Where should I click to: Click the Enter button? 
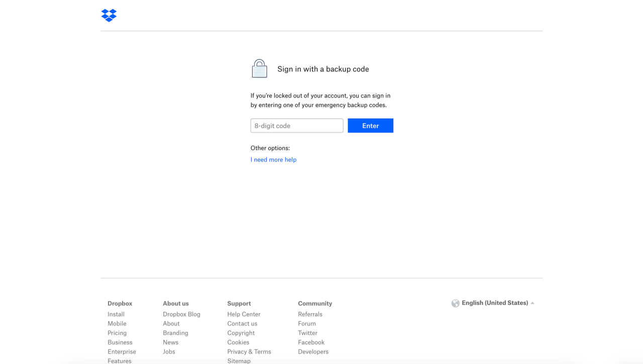[370, 126]
